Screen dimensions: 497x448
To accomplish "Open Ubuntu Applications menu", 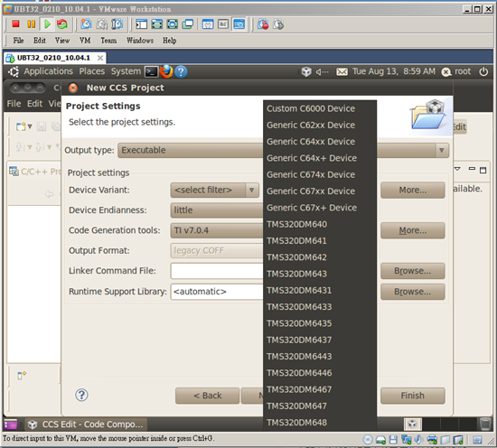I will pyautogui.click(x=48, y=71).
